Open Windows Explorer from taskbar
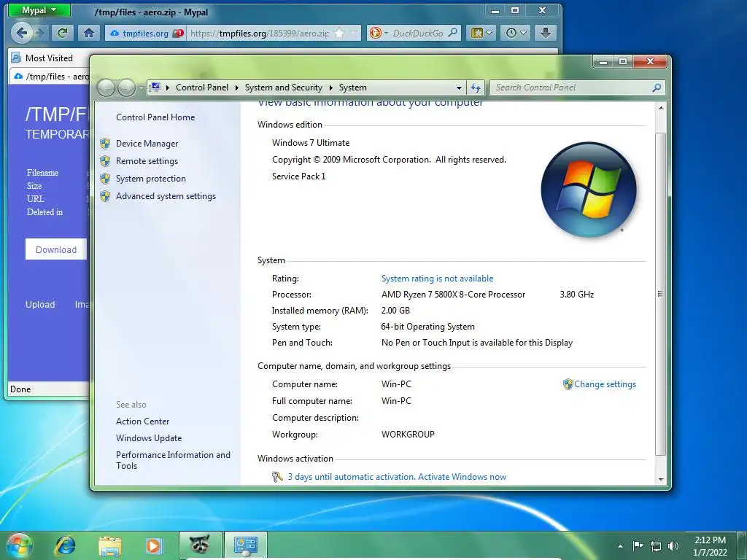 pyautogui.click(x=109, y=545)
